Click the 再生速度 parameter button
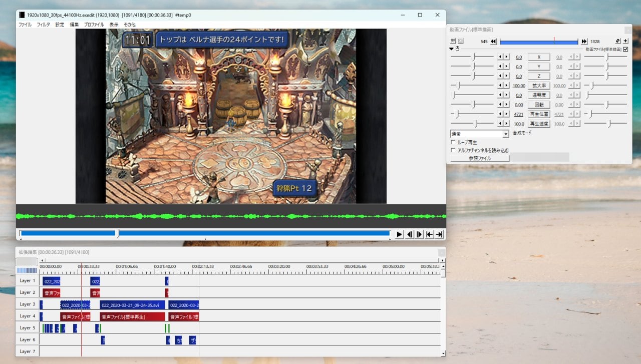641x364 pixels. point(539,124)
